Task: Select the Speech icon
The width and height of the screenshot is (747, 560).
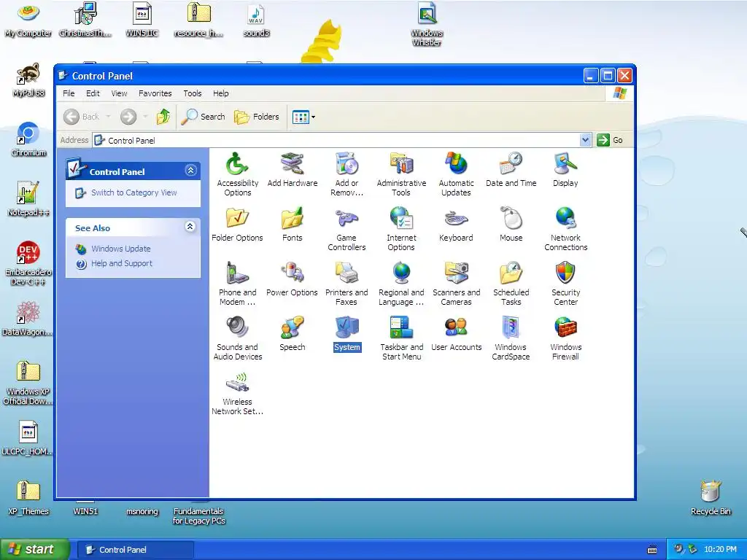Action: click(x=292, y=329)
